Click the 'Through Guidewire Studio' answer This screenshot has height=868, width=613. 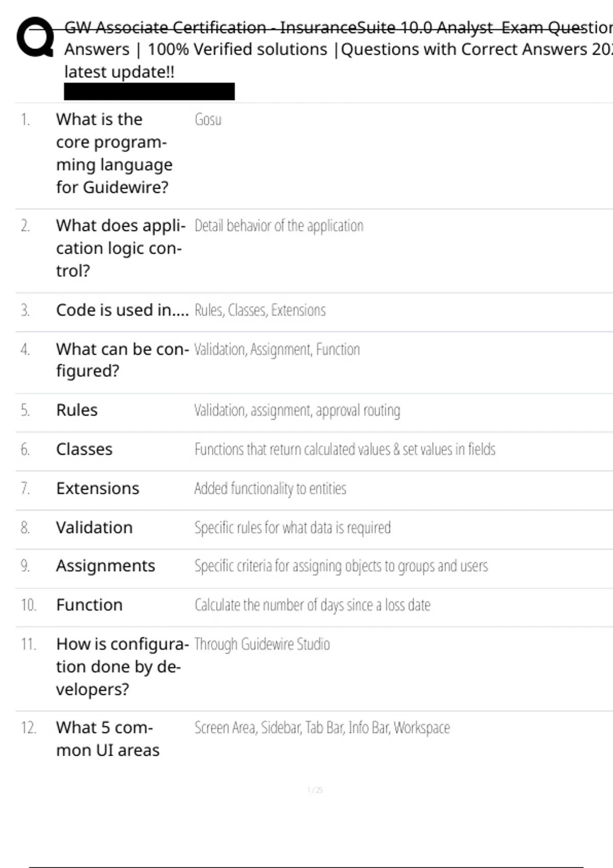262,644
